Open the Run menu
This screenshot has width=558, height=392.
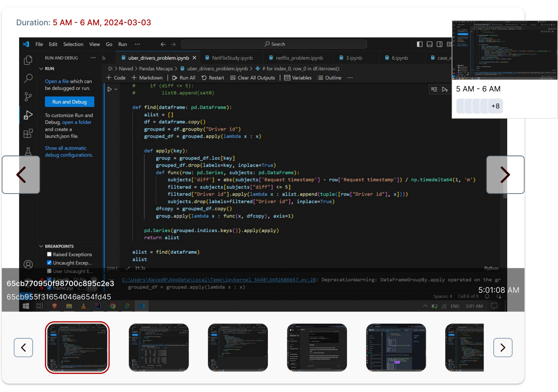pos(123,44)
